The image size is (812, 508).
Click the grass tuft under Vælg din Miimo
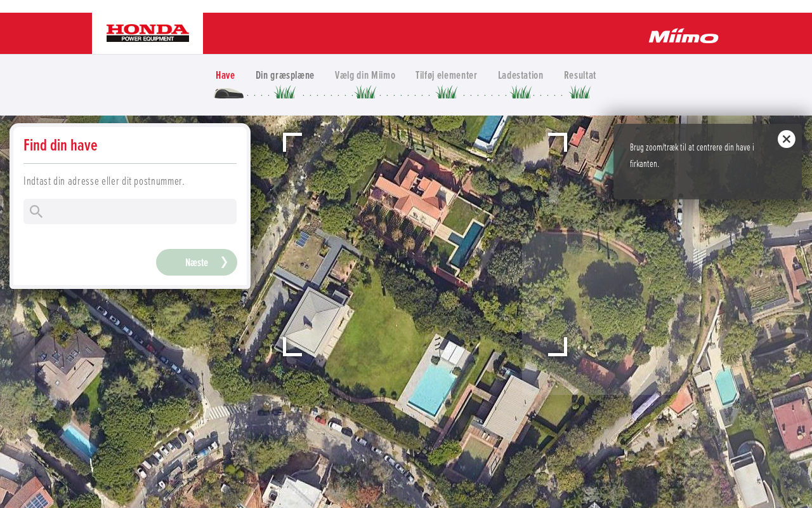(x=365, y=92)
